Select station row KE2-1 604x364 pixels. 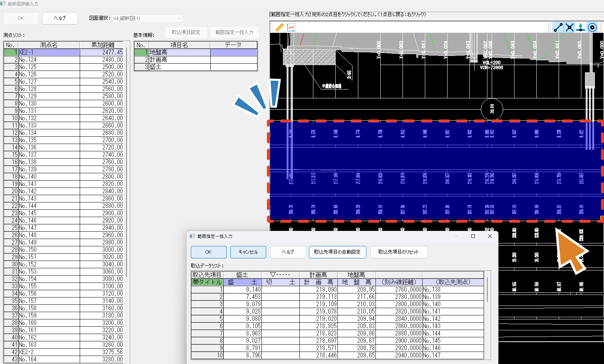(64, 52)
